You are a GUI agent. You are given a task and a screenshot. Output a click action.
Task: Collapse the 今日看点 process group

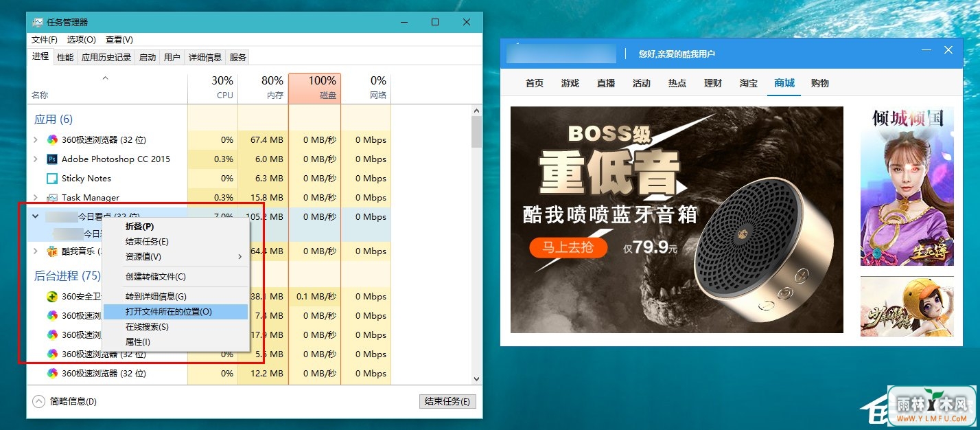pyautogui.click(x=36, y=216)
